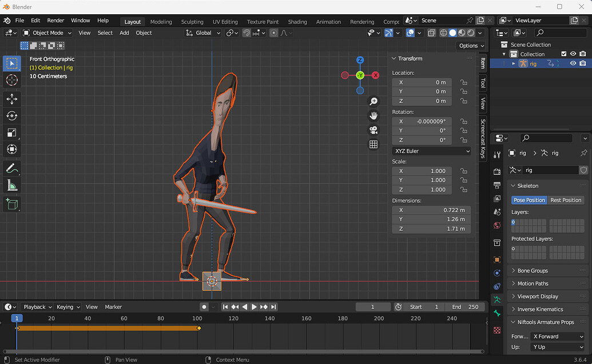Screen dimensions: 592x364
Task: Disable rig in renders camera icon
Action: coord(583,63)
